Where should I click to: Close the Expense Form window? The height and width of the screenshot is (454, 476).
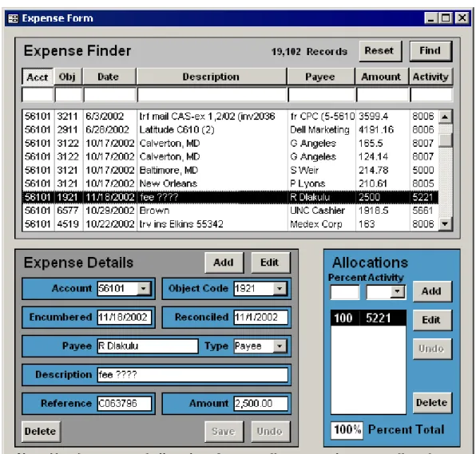tap(462, 18)
